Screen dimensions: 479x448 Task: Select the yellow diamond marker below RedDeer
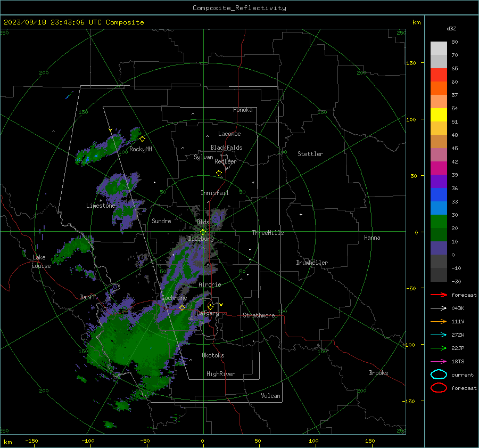click(219, 173)
